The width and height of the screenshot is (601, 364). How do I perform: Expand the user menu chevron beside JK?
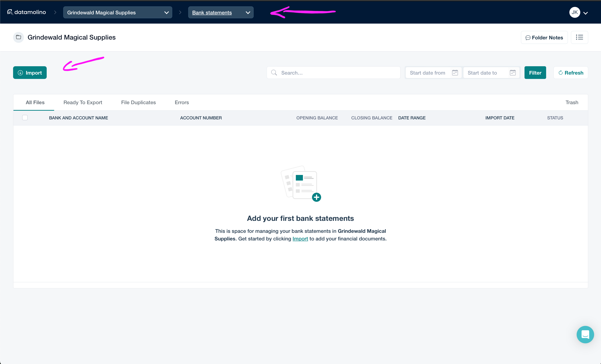(585, 13)
